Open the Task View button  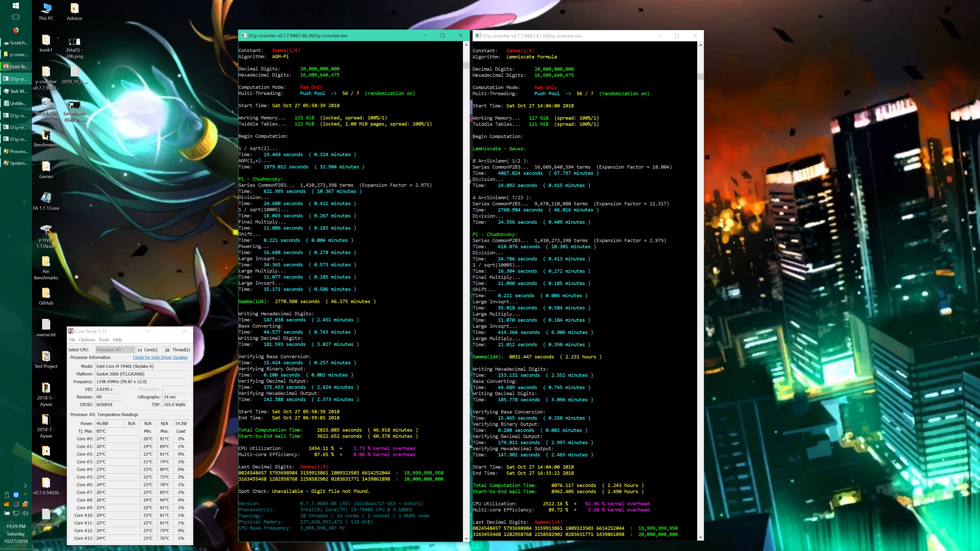[16, 17]
